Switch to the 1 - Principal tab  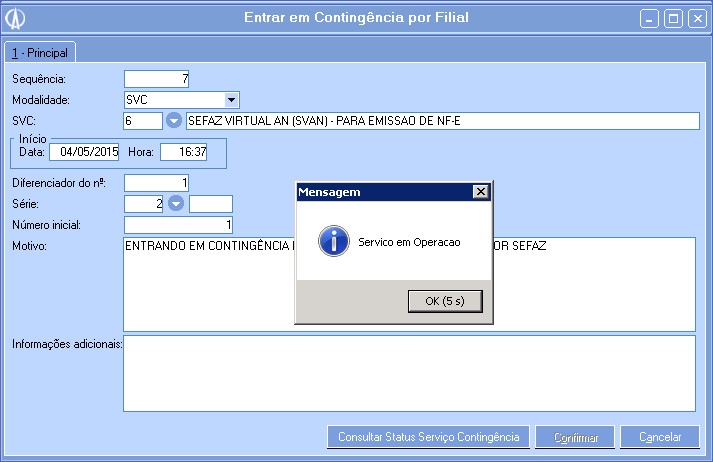tap(40, 52)
